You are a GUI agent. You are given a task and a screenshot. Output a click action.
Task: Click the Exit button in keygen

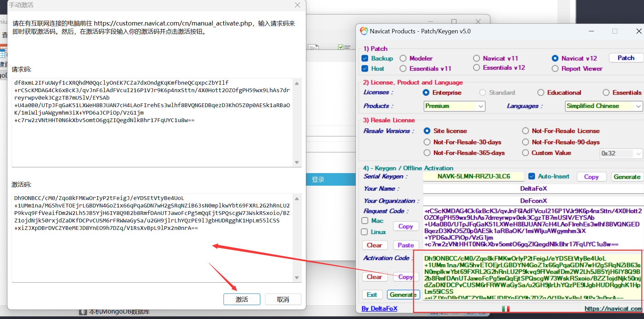372,295
